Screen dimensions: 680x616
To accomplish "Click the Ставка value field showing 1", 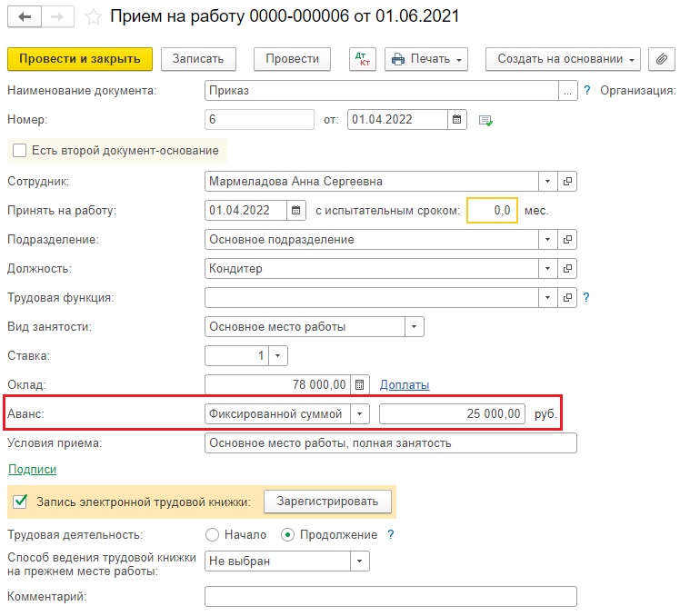I will coord(236,355).
